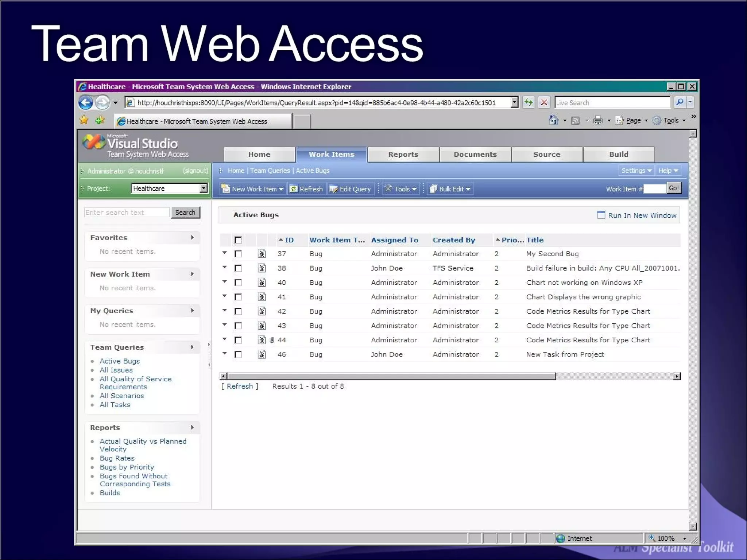The width and height of the screenshot is (747, 560).
Task: Click the Run In New Window icon
Action: [x=601, y=215]
